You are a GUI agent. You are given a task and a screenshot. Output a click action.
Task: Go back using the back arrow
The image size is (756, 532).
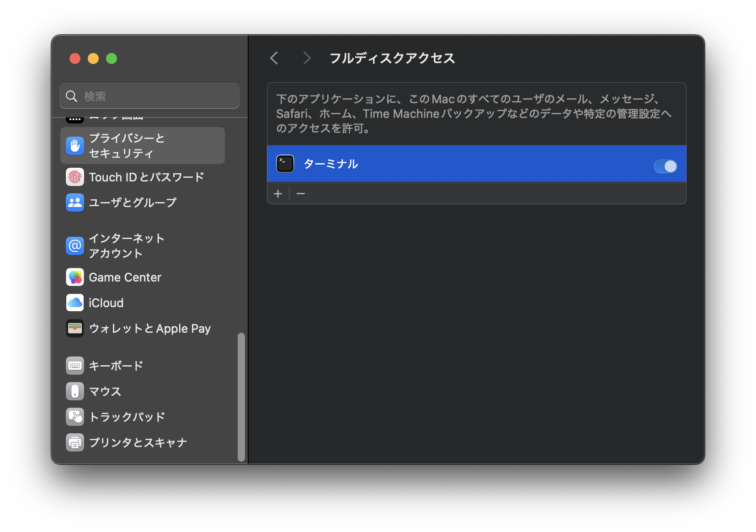coord(274,58)
